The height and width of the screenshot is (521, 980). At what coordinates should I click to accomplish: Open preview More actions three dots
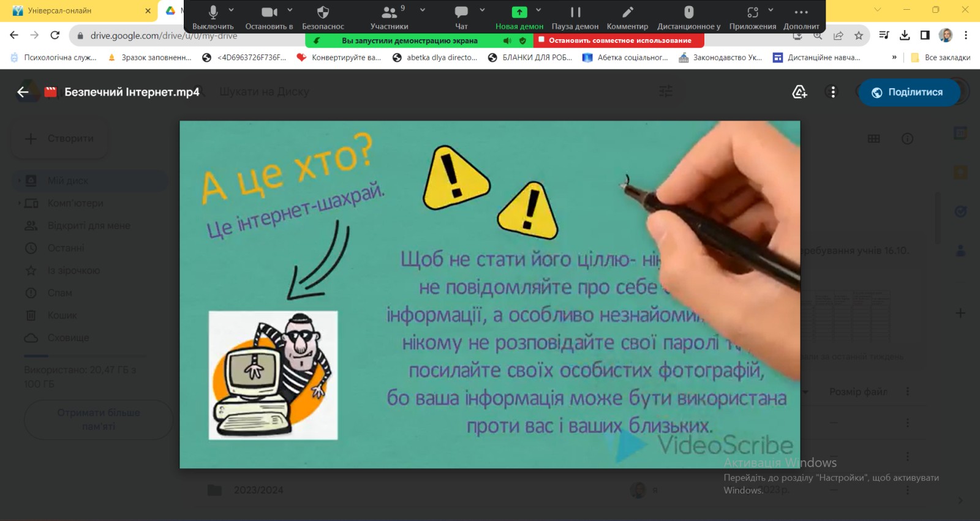coord(832,92)
